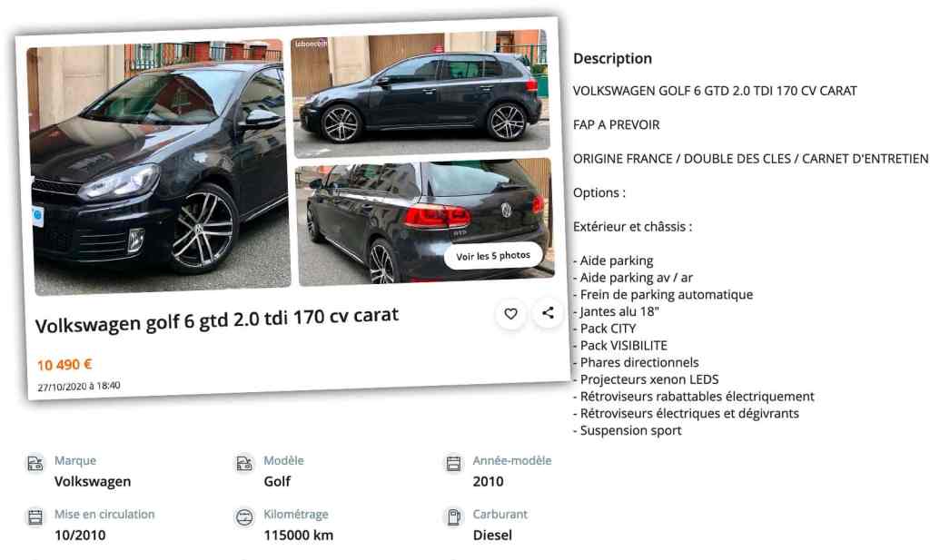Viewport: 930px width, 560px height.
Task: Open the large front-view car photo
Action: pyautogui.click(x=159, y=167)
